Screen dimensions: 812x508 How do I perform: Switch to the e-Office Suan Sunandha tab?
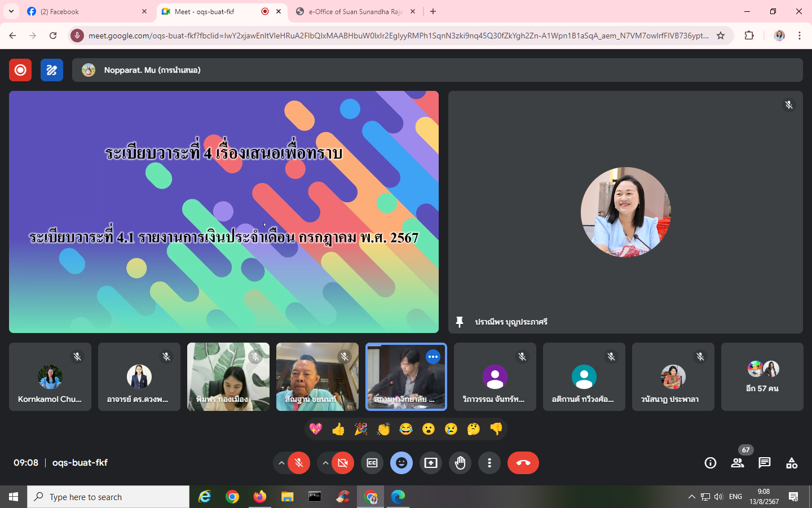(355, 11)
